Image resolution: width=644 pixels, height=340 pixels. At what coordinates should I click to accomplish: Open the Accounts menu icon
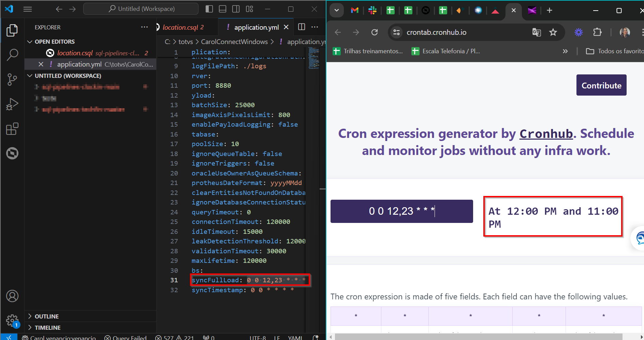pos(12,296)
